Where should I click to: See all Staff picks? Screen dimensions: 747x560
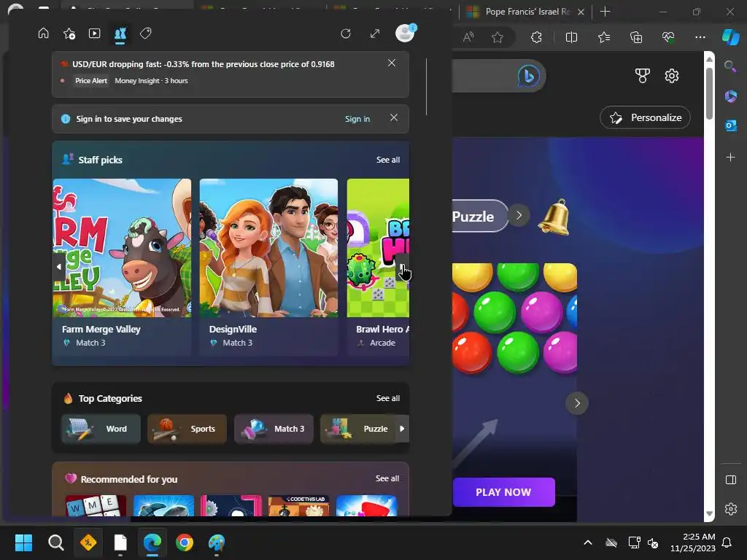(x=388, y=160)
